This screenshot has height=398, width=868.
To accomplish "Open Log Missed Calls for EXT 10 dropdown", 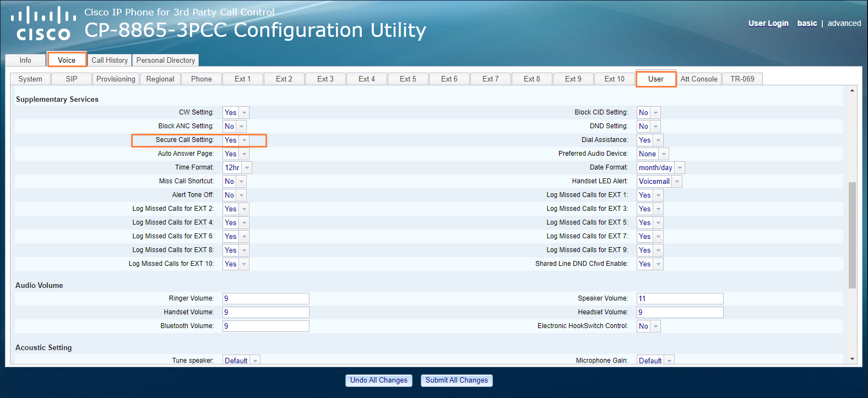I will click(236, 264).
